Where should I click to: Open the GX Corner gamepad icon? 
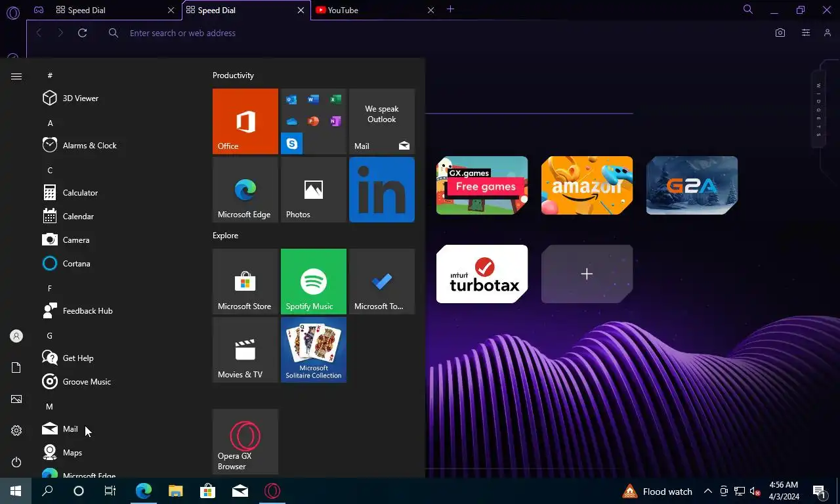tap(39, 10)
